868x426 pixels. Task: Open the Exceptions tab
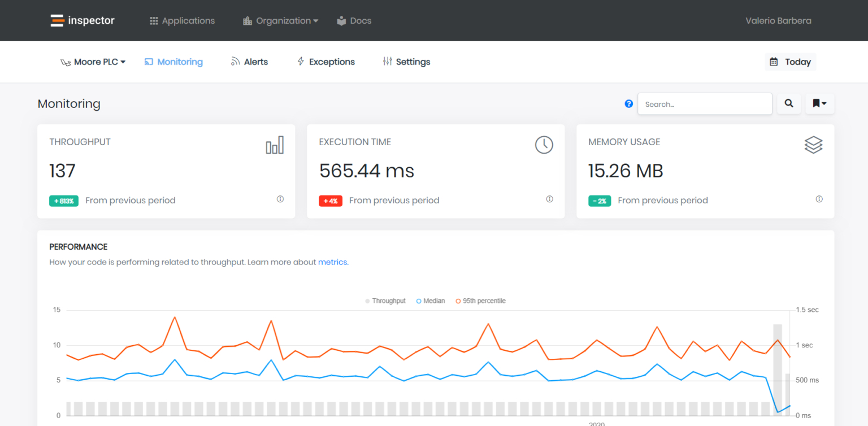[x=326, y=62]
